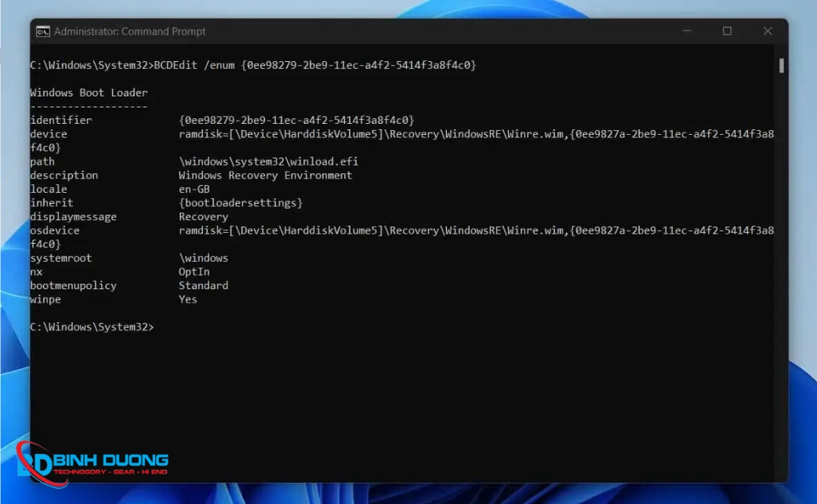Screen dimensions: 817x504
Task: Click the 'systemroot' property label
Action: 61,258
